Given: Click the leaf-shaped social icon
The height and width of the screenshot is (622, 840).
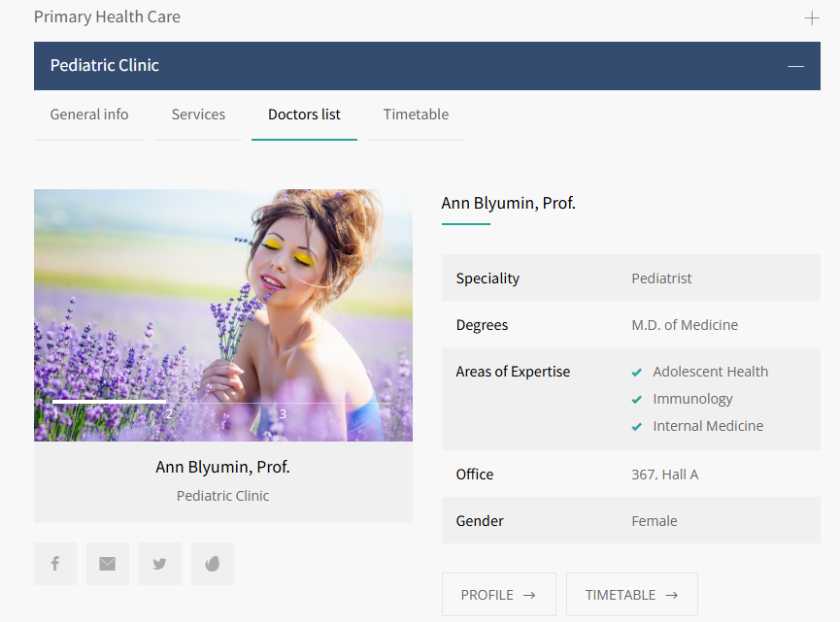Looking at the screenshot, I should pos(212,564).
